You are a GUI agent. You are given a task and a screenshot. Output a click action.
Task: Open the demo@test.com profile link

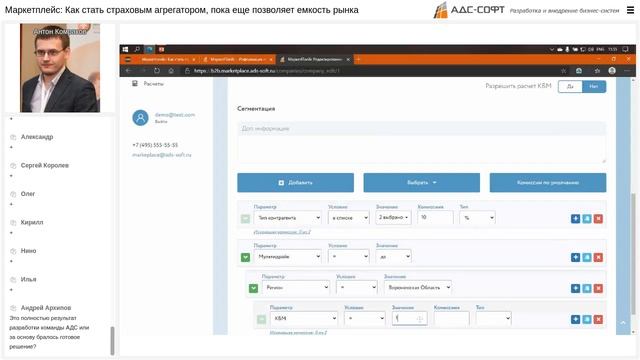(175, 115)
